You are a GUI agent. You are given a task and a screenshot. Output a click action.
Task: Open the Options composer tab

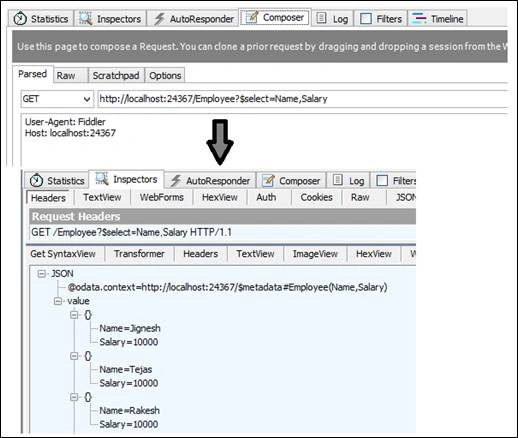click(165, 76)
